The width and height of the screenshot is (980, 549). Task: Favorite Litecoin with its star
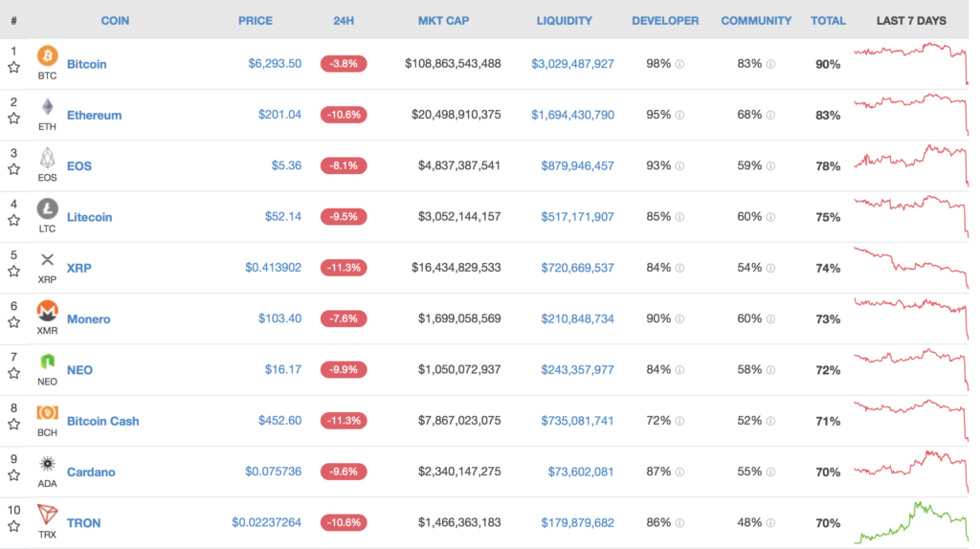tap(13, 220)
